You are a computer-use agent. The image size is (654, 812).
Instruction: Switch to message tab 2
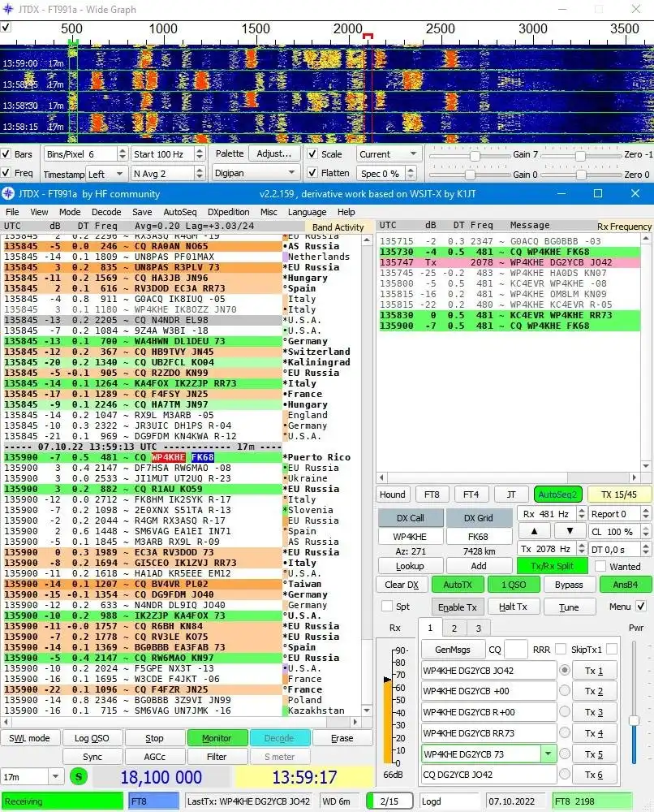click(x=454, y=628)
